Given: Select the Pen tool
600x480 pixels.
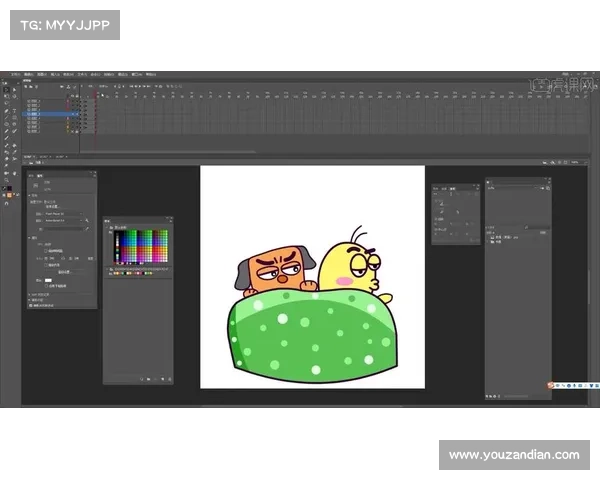Looking at the screenshot, I should pyautogui.click(x=6, y=111).
